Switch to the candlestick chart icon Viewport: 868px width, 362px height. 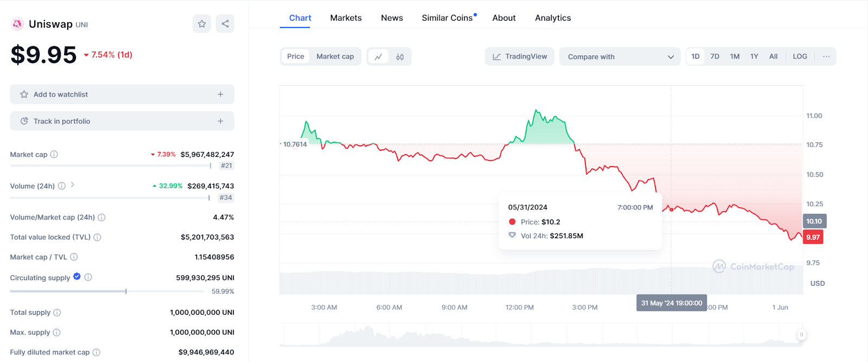click(400, 56)
